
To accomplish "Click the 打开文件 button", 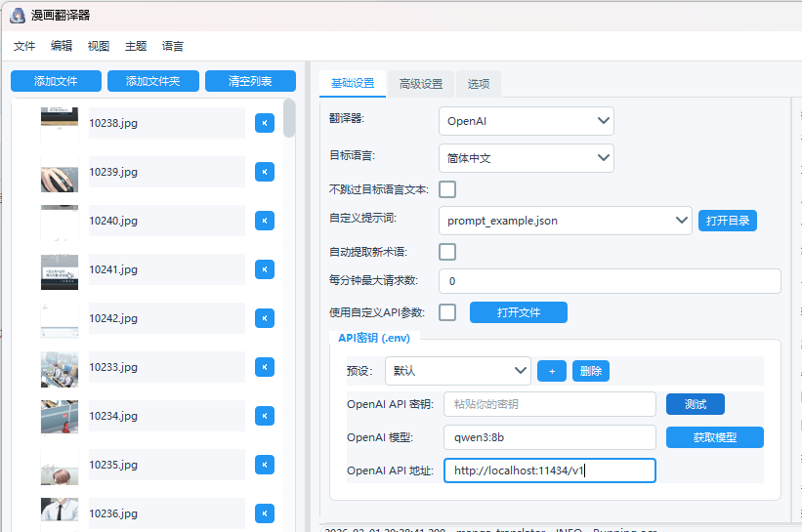I will coord(518,312).
